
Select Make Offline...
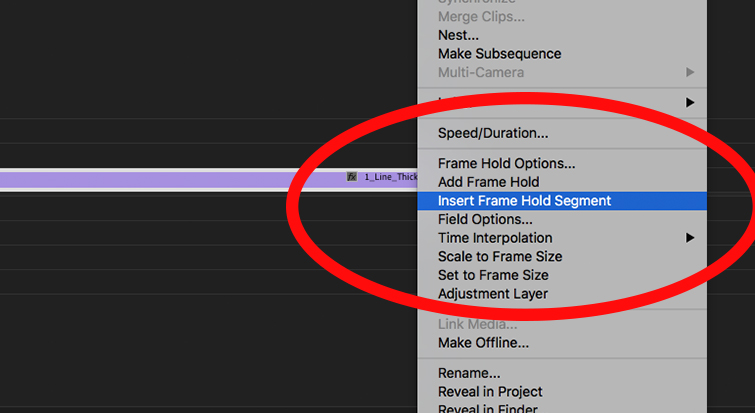pos(483,343)
